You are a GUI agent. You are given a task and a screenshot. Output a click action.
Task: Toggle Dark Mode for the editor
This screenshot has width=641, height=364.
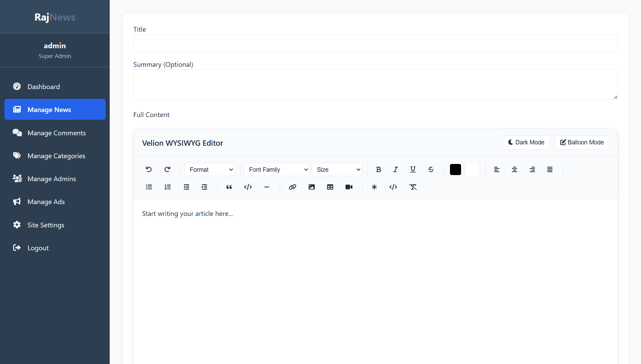click(526, 142)
